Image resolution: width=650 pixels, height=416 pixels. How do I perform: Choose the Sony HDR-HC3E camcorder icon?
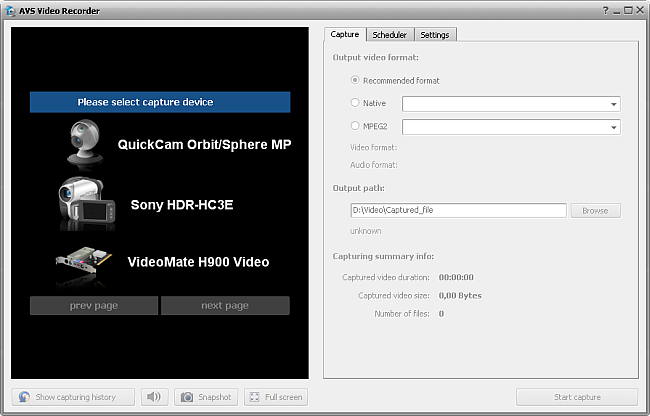[86, 202]
